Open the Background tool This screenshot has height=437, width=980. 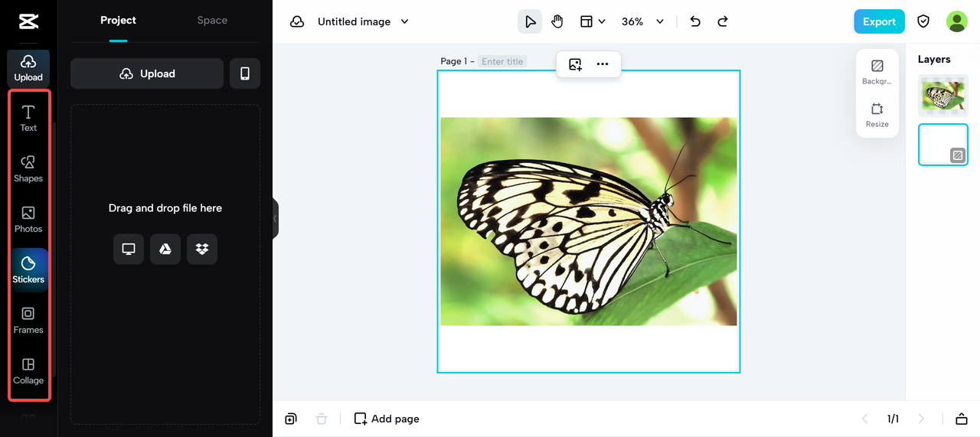tap(877, 72)
